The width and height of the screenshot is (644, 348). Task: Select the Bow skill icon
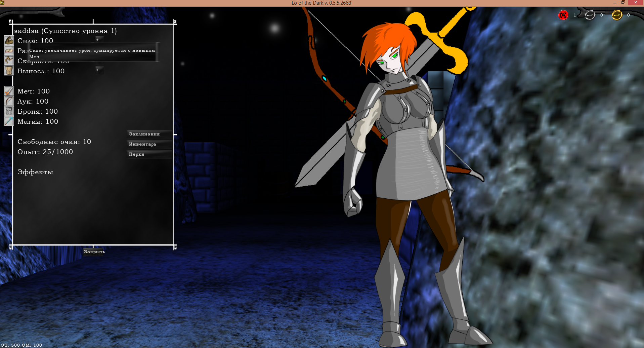[9, 101]
